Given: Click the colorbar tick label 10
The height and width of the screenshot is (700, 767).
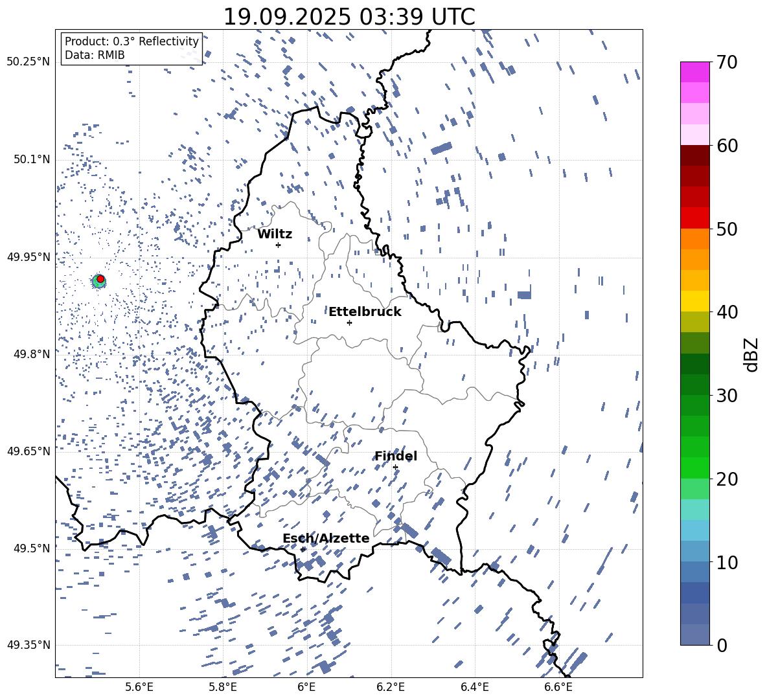Looking at the screenshot, I should tap(727, 562).
